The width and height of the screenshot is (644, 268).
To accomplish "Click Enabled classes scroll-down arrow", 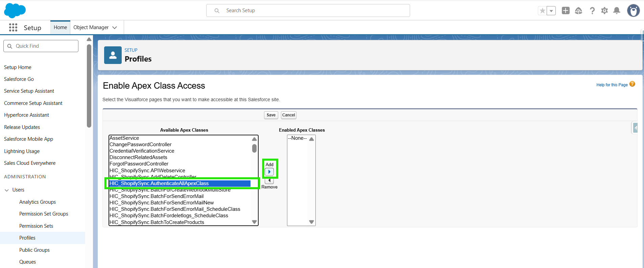I will pyautogui.click(x=311, y=222).
